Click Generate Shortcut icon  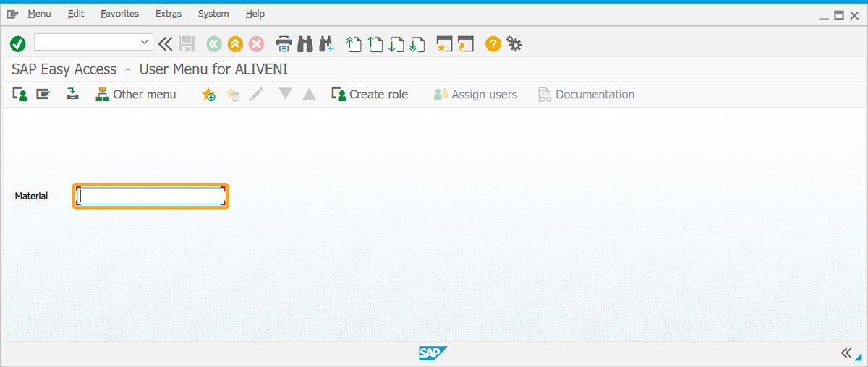tap(465, 44)
